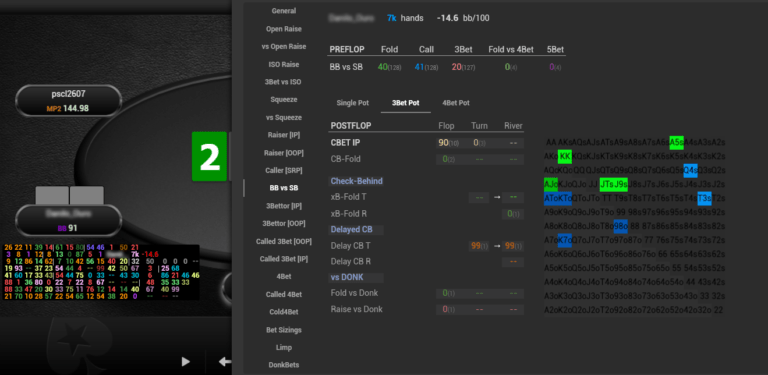Click CBET IP Turn value 0
Viewport: 768px width, 375px height.
(479, 142)
